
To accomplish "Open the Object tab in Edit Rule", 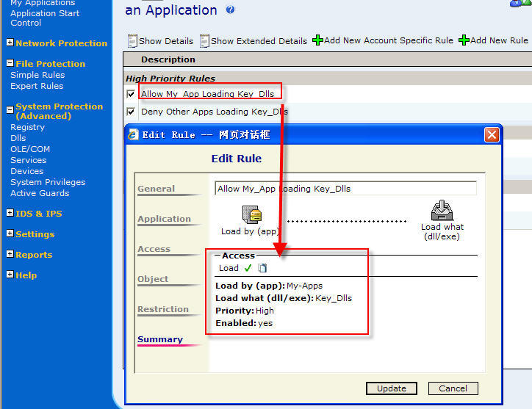I will point(153,279).
